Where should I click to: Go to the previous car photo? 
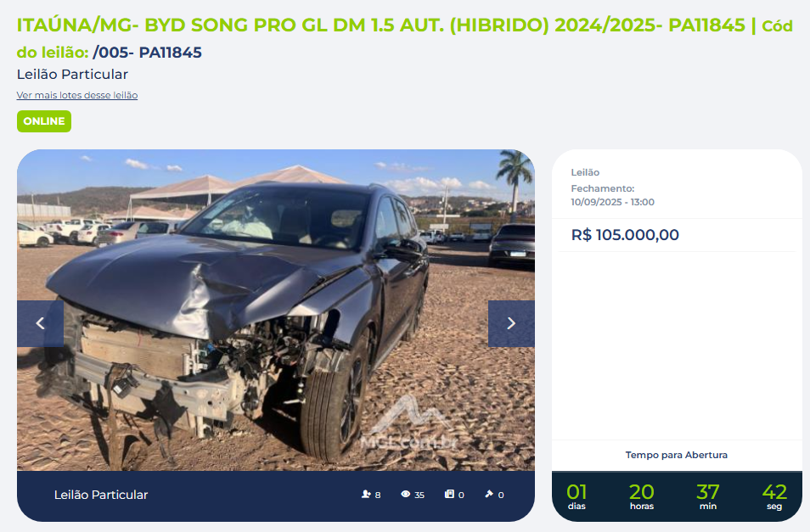[40, 323]
